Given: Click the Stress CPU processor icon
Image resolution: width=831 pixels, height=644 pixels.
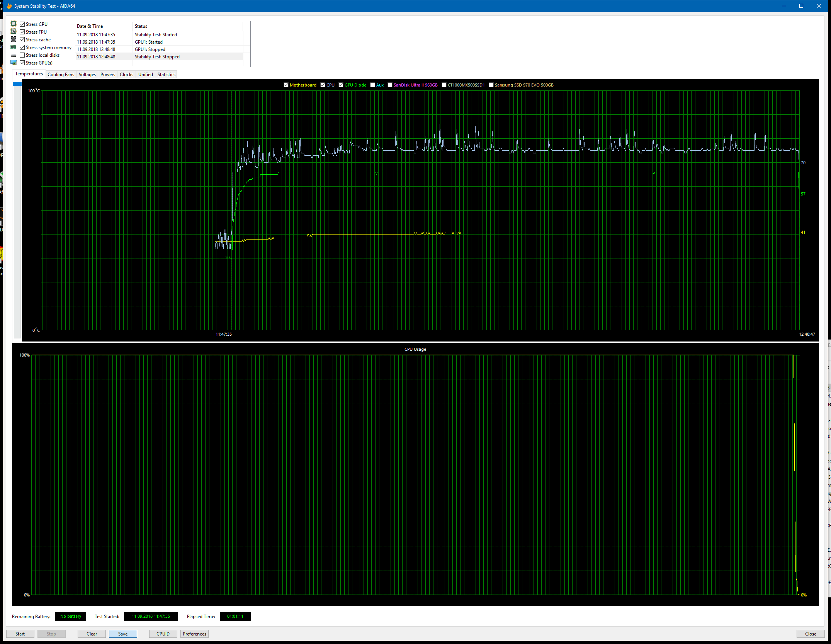Looking at the screenshot, I should point(14,24).
